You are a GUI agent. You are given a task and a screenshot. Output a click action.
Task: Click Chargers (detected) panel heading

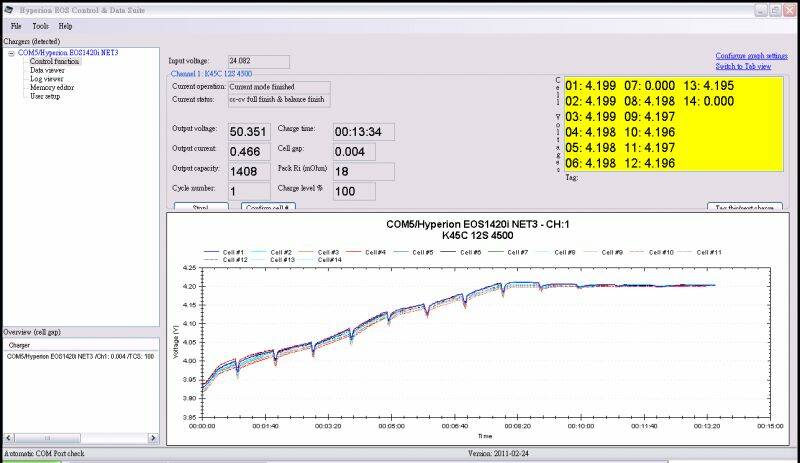[32, 41]
